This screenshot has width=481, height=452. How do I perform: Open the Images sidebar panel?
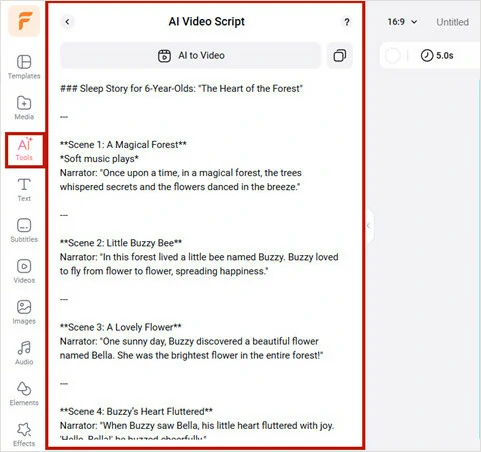(x=24, y=312)
